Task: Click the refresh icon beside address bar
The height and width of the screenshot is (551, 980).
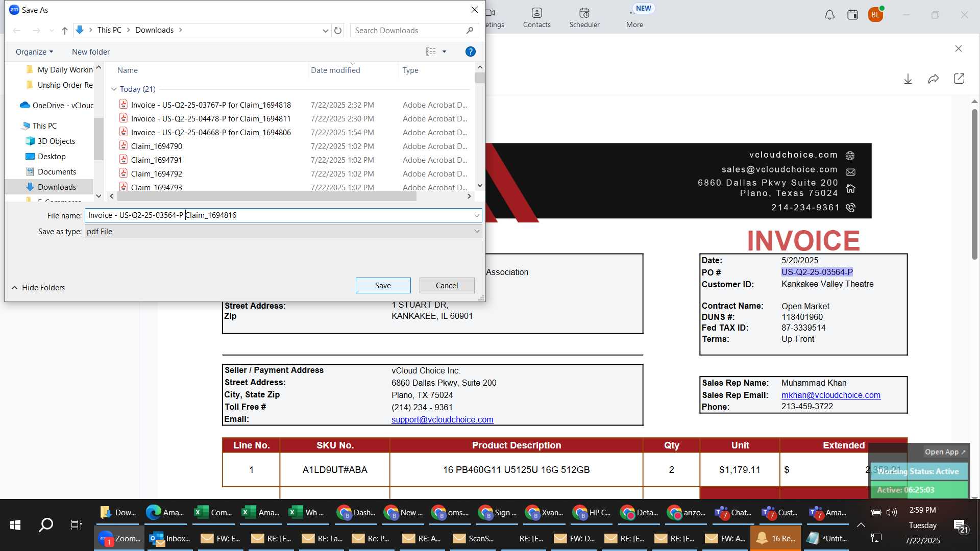Action: 338,30
